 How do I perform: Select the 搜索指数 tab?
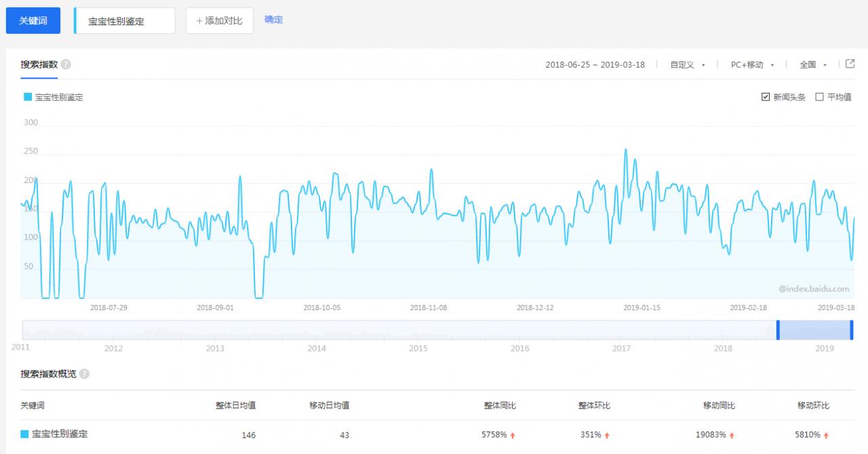(39, 65)
